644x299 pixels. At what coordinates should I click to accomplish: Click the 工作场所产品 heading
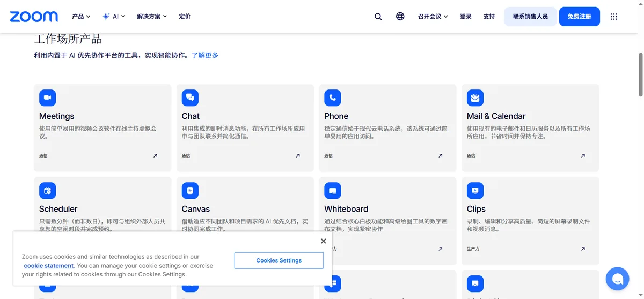pyautogui.click(x=68, y=39)
